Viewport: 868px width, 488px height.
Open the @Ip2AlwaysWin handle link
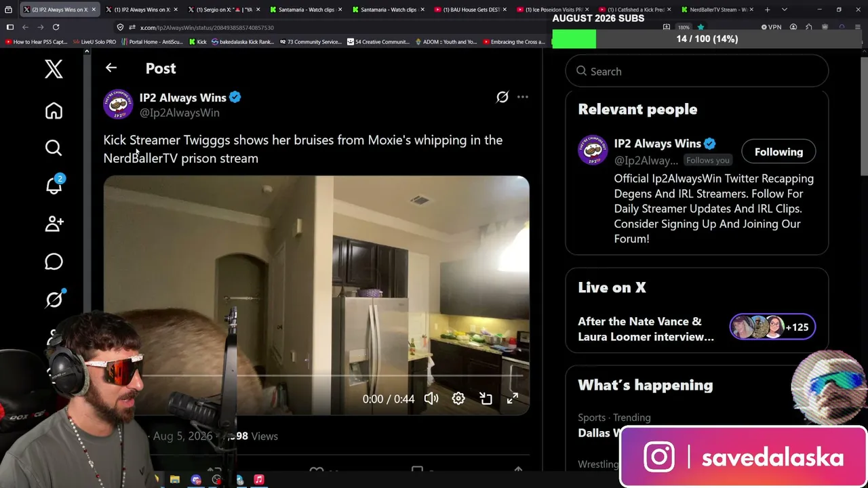pos(180,113)
